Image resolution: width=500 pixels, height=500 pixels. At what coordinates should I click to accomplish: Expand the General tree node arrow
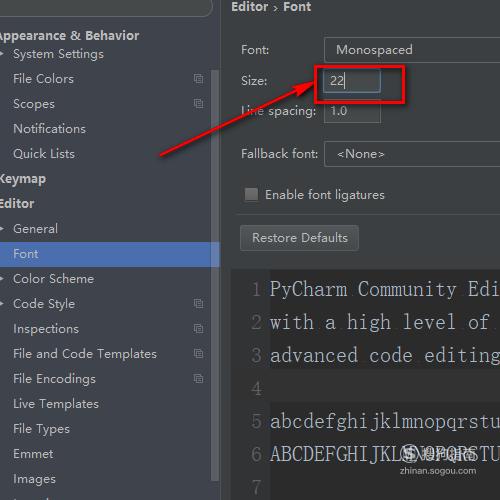pyautogui.click(x=2, y=229)
